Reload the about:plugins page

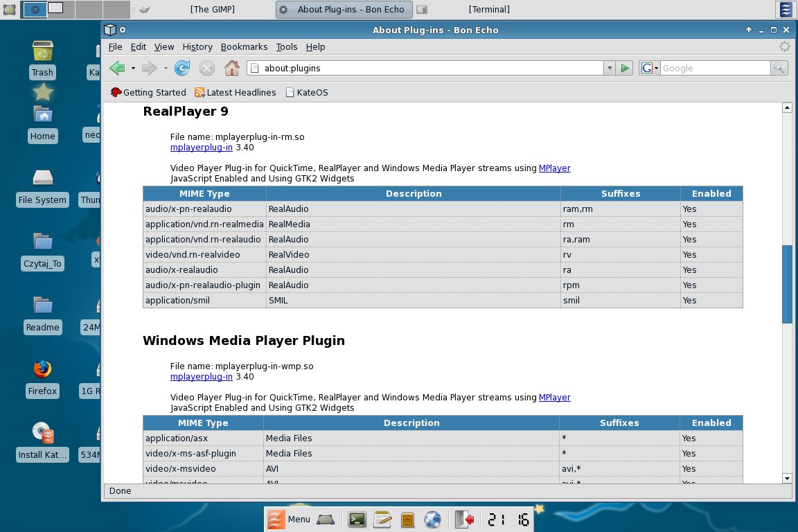tap(182, 68)
